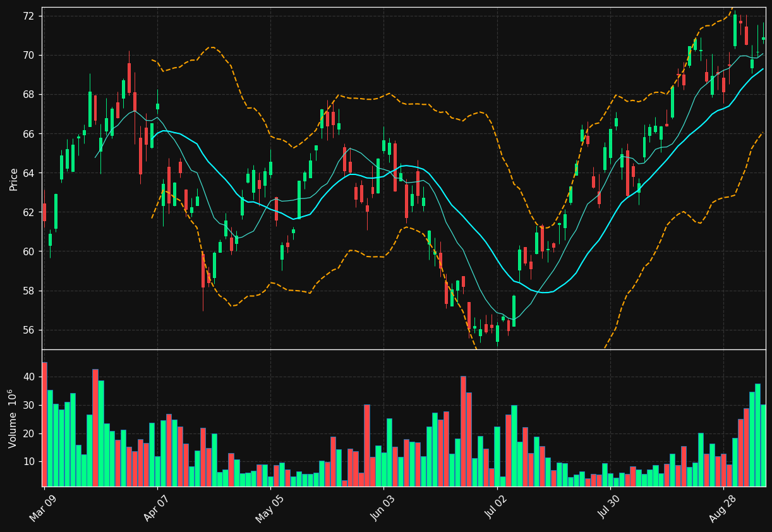
Task: Click the 'May 05' date tick label
Action: click(x=268, y=507)
